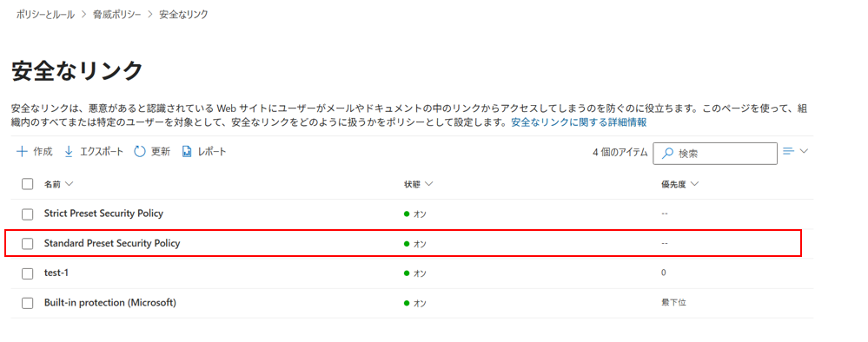This screenshot has width=868, height=342.
Task: Open chevron next to view options
Action: (x=805, y=150)
